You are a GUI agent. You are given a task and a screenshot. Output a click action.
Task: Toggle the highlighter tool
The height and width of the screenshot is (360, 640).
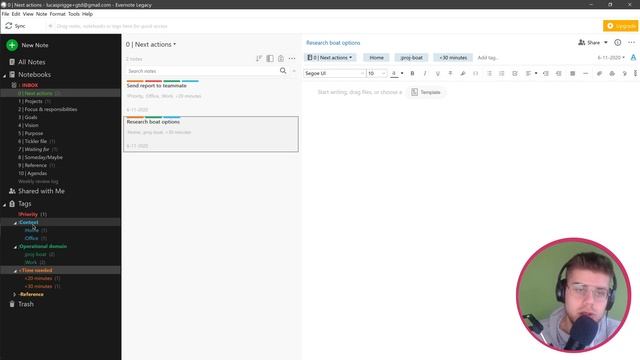(463, 73)
